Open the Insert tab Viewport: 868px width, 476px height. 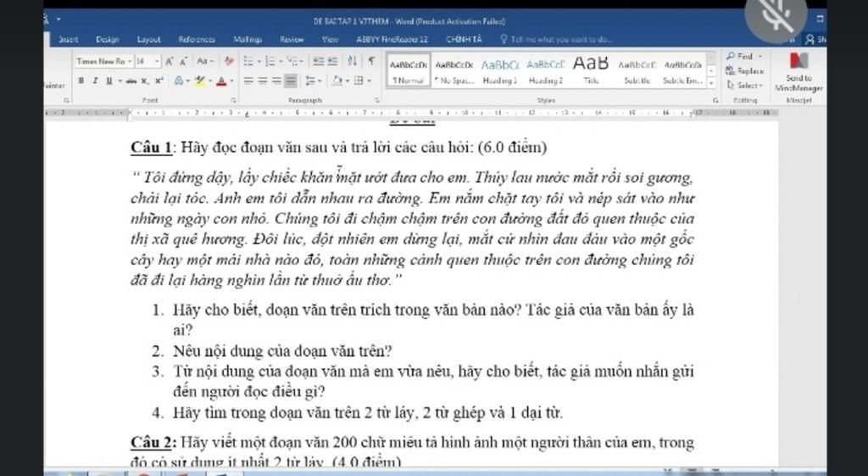pos(68,39)
